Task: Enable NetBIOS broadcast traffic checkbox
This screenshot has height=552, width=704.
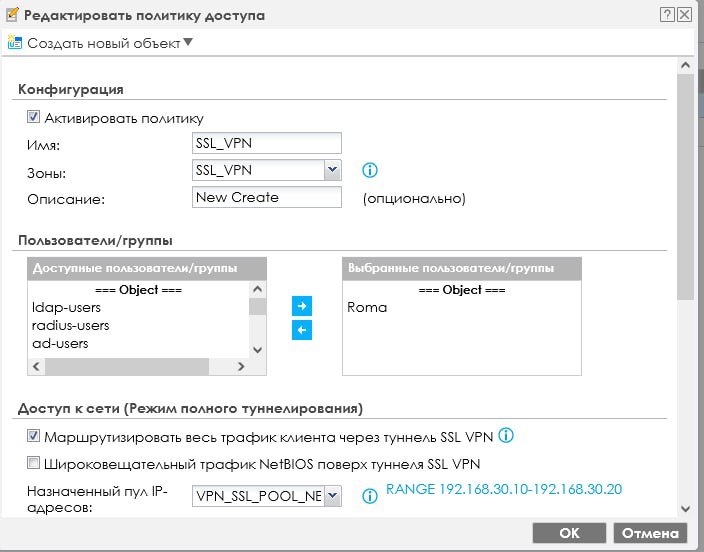Action: click(34, 463)
